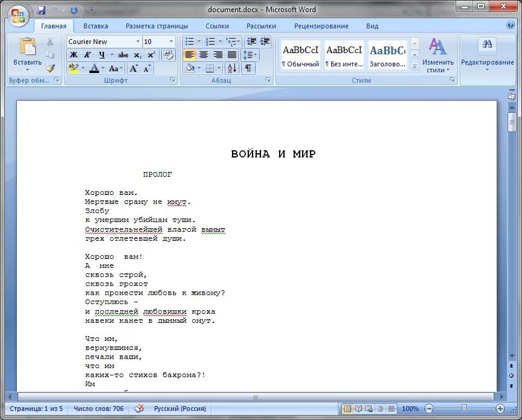Align text left
This screenshot has width=522, height=420.
[x=190, y=55]
